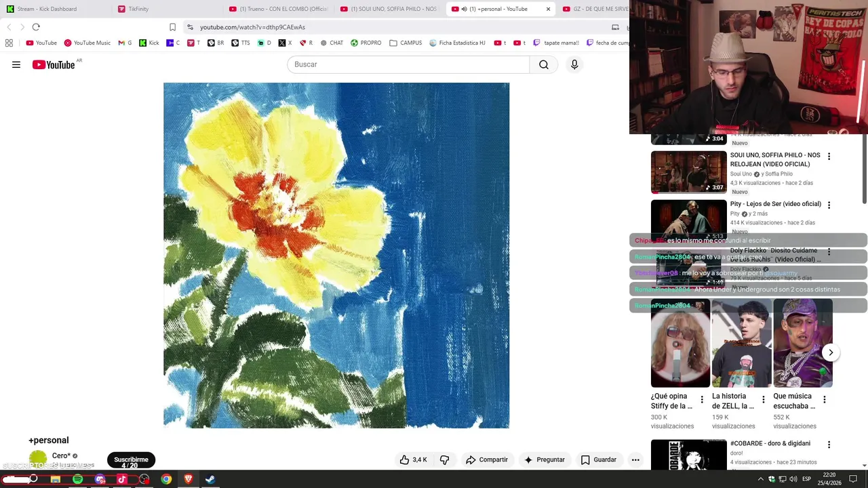Open options for Pity - Lejos de Ser
The width and height of the screenshot is (868, 488).
[x=829, y=205]
